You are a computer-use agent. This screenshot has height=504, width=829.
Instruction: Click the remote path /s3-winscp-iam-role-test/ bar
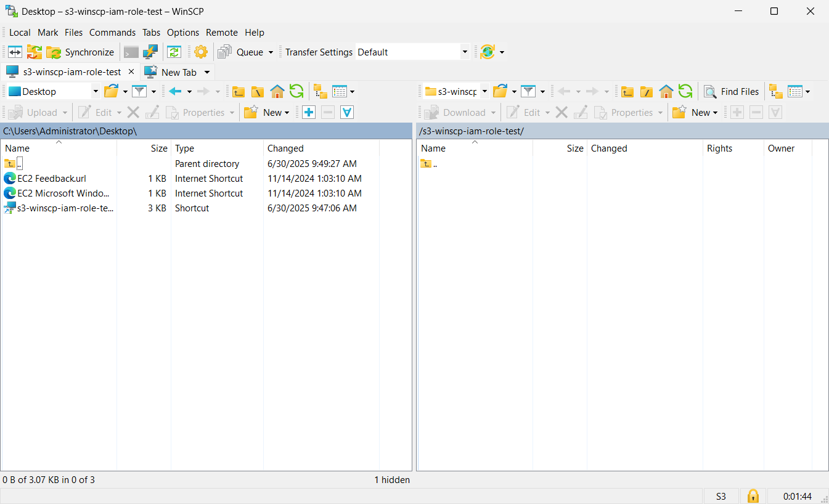point(623,131)
